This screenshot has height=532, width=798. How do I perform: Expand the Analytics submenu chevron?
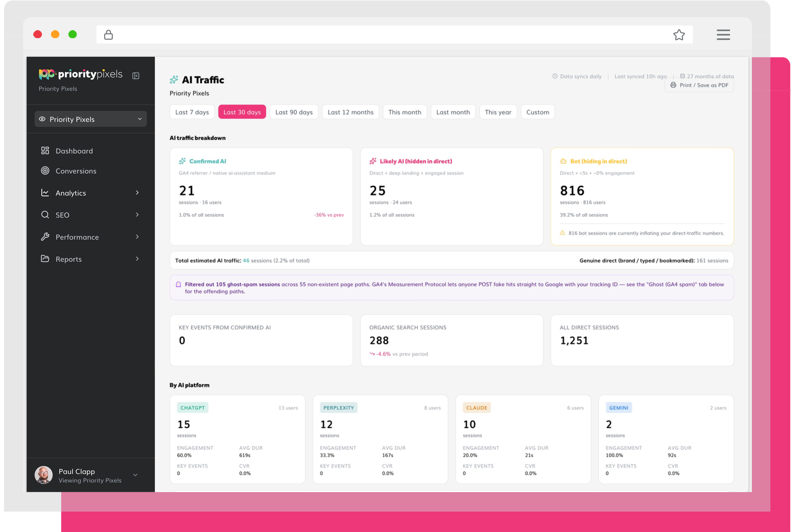137,193
